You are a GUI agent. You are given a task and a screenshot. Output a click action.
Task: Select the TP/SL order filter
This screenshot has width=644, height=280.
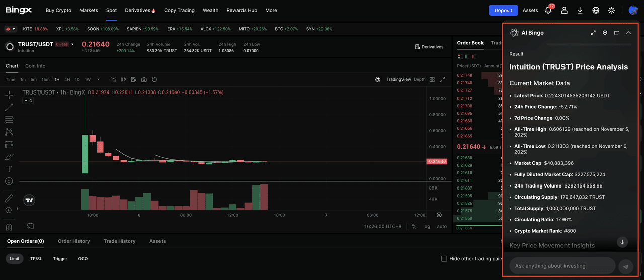tap(36, 259)
